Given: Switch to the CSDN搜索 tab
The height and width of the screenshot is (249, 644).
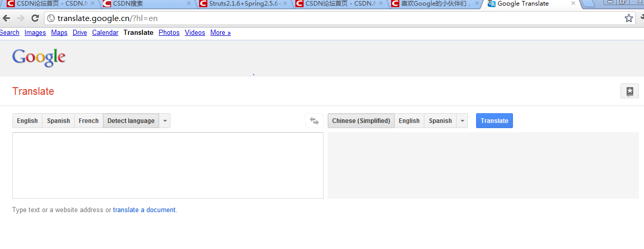Looking at the screenshot, I should tap(143, 4).
